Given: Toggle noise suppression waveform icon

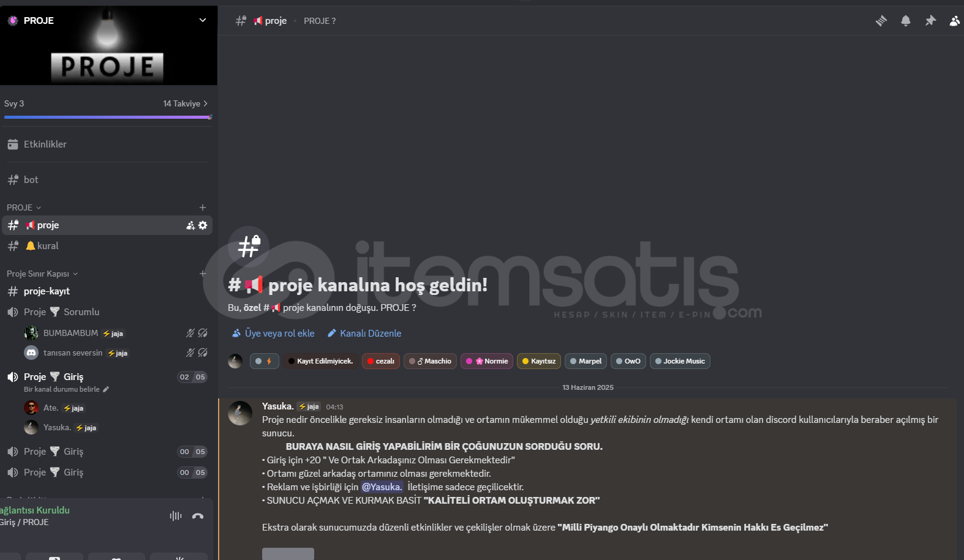Looking at the screenshot, I should click(176, 516).
